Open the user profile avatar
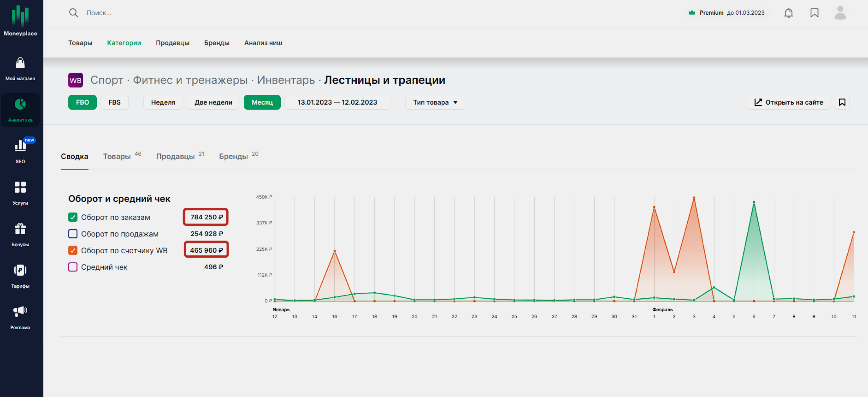The width and height of the screenshot is (868, 397). (x=840, y=13)
